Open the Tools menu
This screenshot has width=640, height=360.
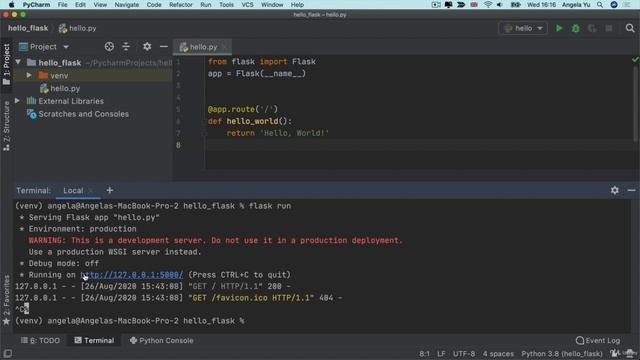[x=226, y=4]
